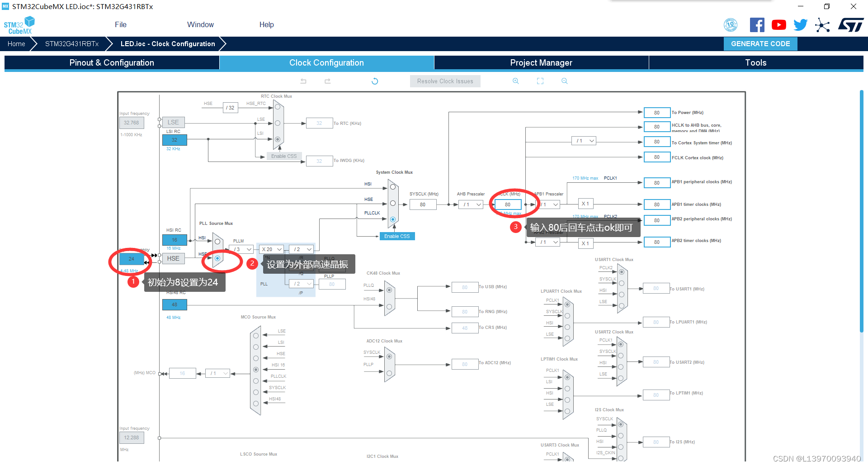
Task: Open APB2 Prescaler /1 dropdown
Action: pyautogui.click(x=548, y=242)
